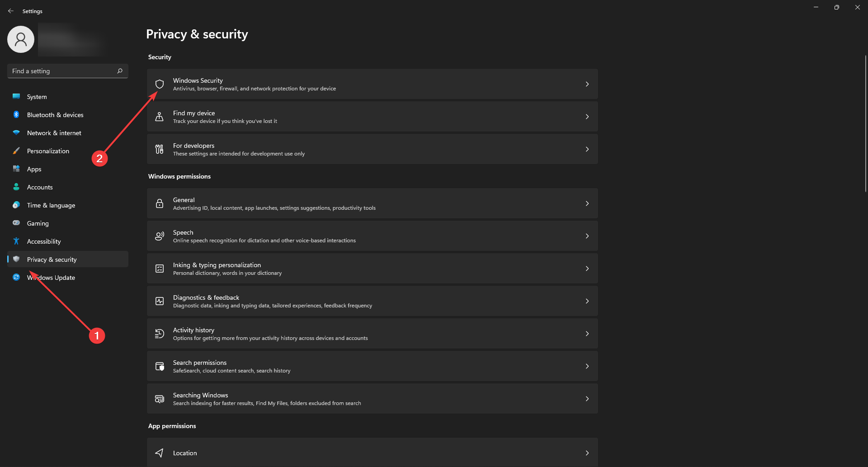The image size is (868, 467).
Task: Click the user profile avatar
Action: 21,39
